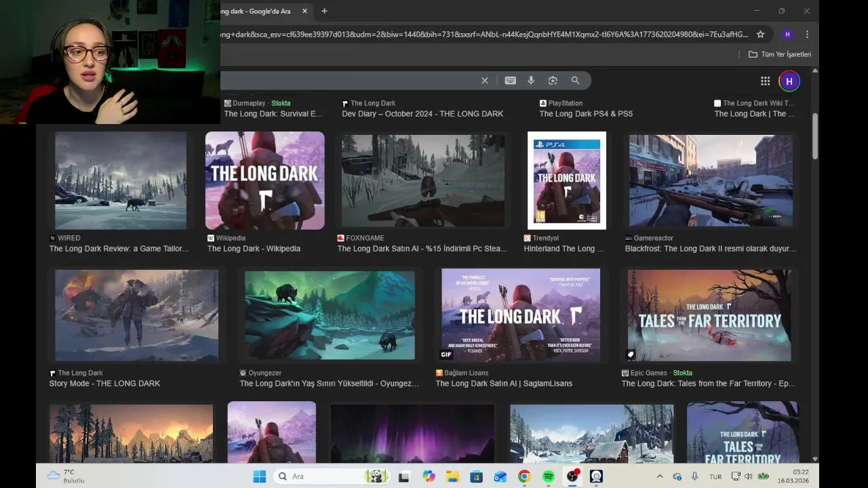Image resolution: width=868 pixels, height=488 pixels.
Task: Open WIRED The Long Dark Review thumbnail
Action: click(x=121, y=180)
